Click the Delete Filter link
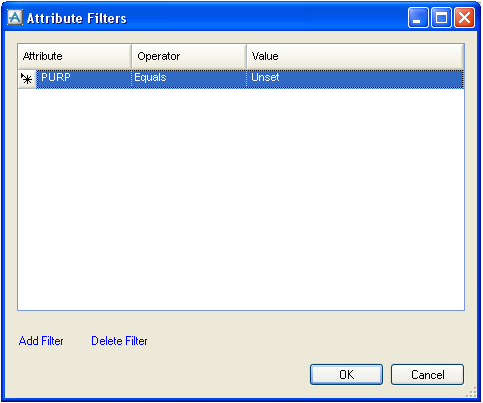Viewport: 483px width, 403px height. (119, 341)
